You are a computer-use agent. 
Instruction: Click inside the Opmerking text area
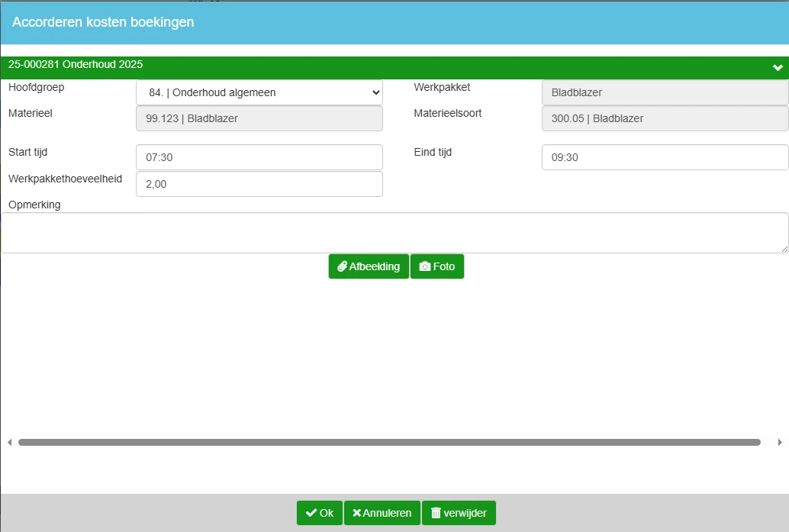coord(393,233)
